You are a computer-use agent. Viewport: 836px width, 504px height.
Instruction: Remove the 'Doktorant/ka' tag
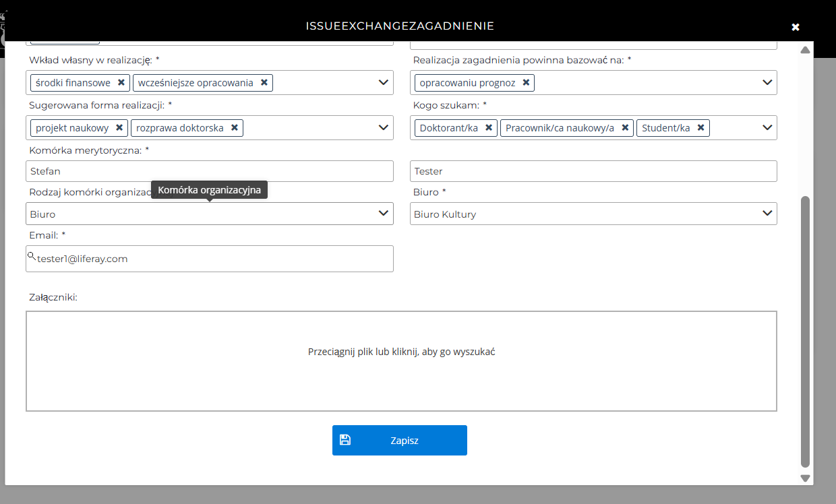(489, 128)
